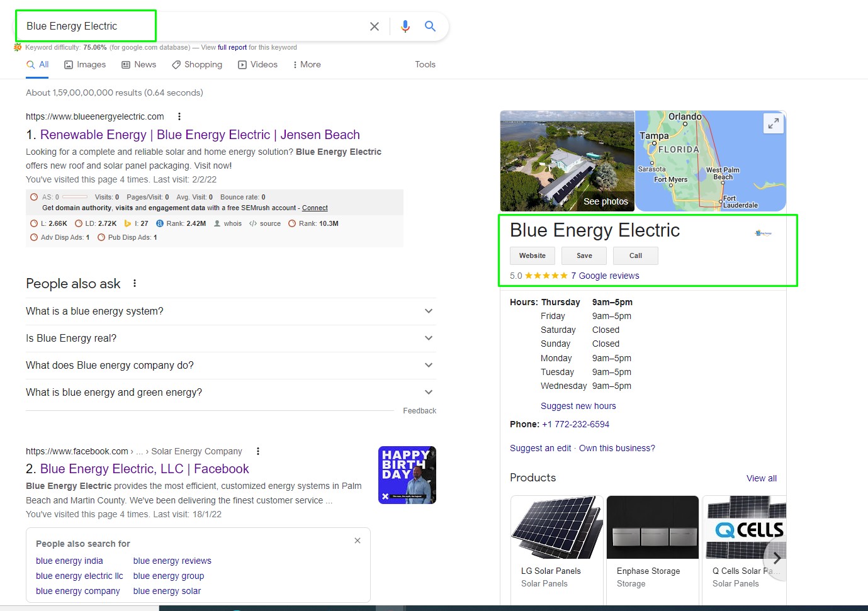
Task: Clear the search box with X icon
Action: click(x=375, y=26)
